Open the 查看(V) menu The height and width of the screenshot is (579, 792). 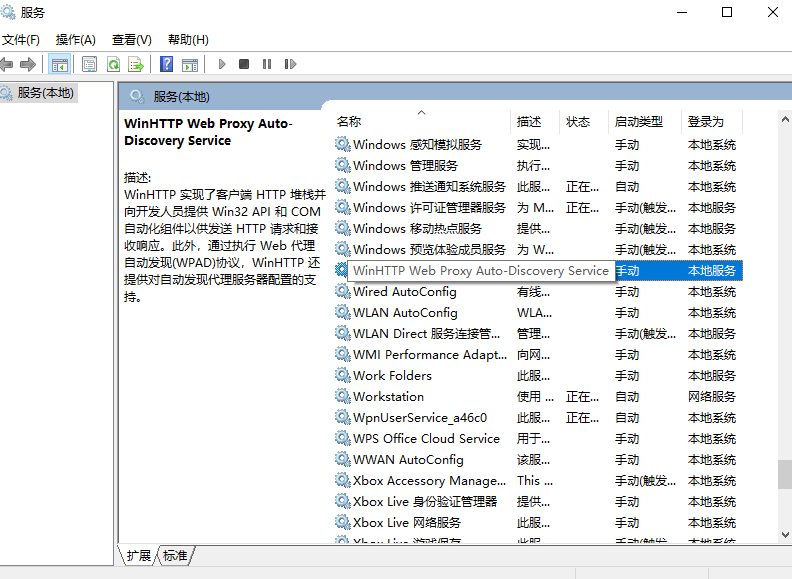(132, 40)
